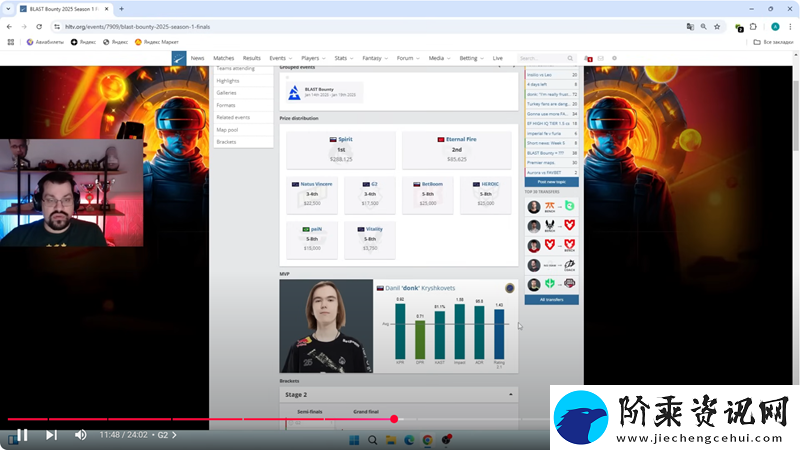The height and width of the screenshot is (450, 800).
Task: Open the taskbar Search magnifier icon
Action: tap(372, 440)
